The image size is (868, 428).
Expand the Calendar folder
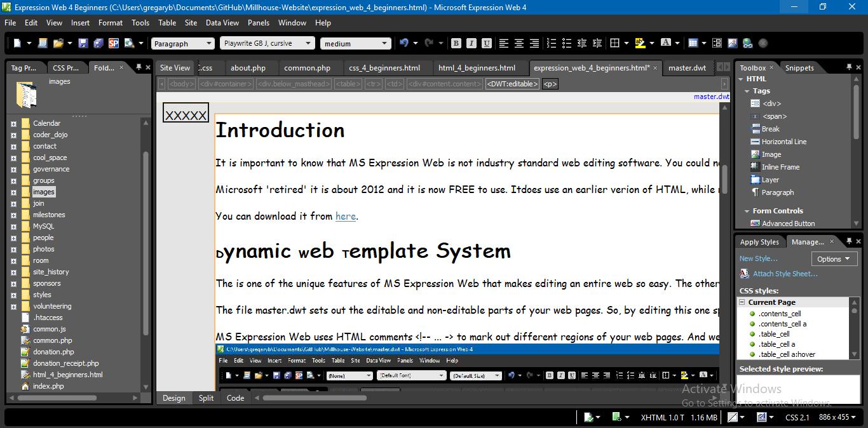(x=13, y=123)
